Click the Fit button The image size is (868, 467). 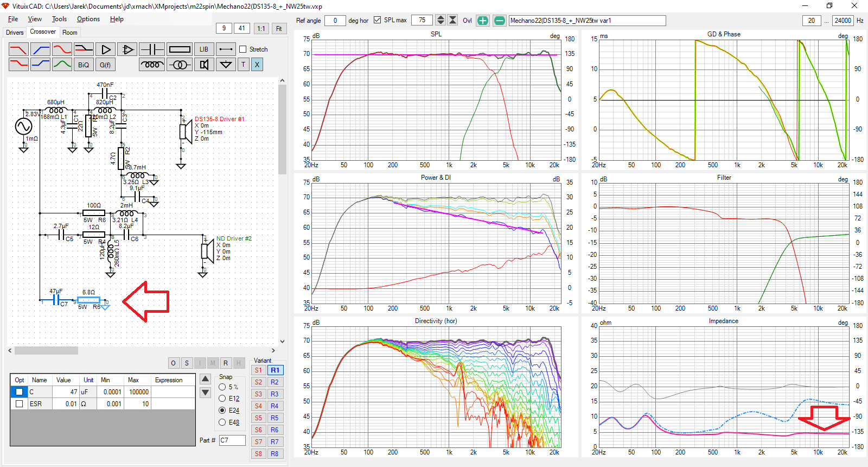279,28
